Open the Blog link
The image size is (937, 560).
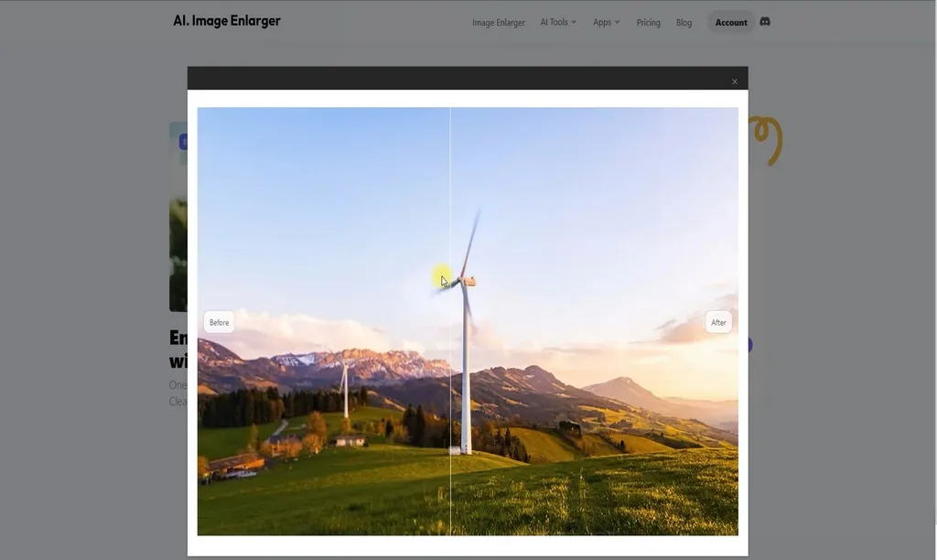pyautogui.click(x=684, y=22)
